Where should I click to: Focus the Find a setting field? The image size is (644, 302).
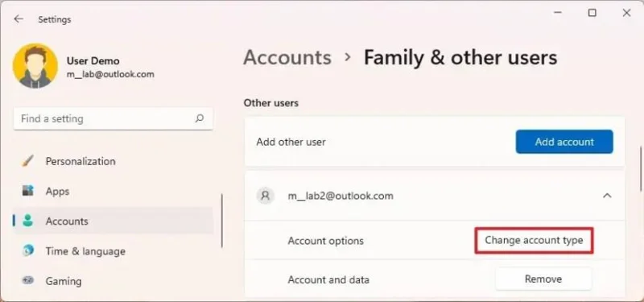tap(113, 118)
